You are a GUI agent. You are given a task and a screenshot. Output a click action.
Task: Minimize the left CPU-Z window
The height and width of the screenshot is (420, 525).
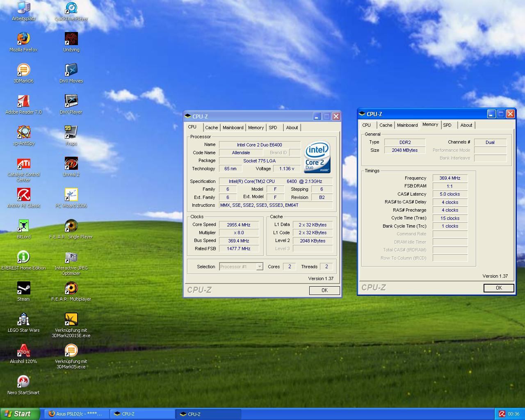tap(317, 116)
